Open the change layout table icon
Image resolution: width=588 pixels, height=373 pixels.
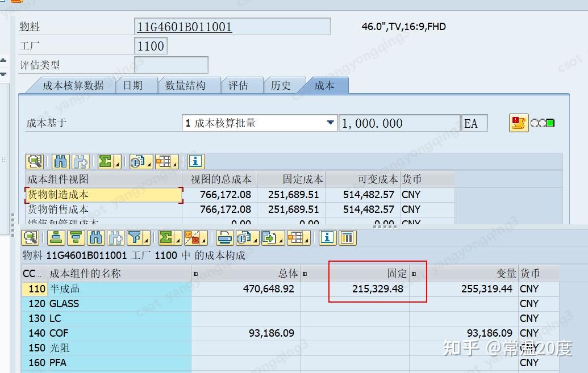point(295,237)
